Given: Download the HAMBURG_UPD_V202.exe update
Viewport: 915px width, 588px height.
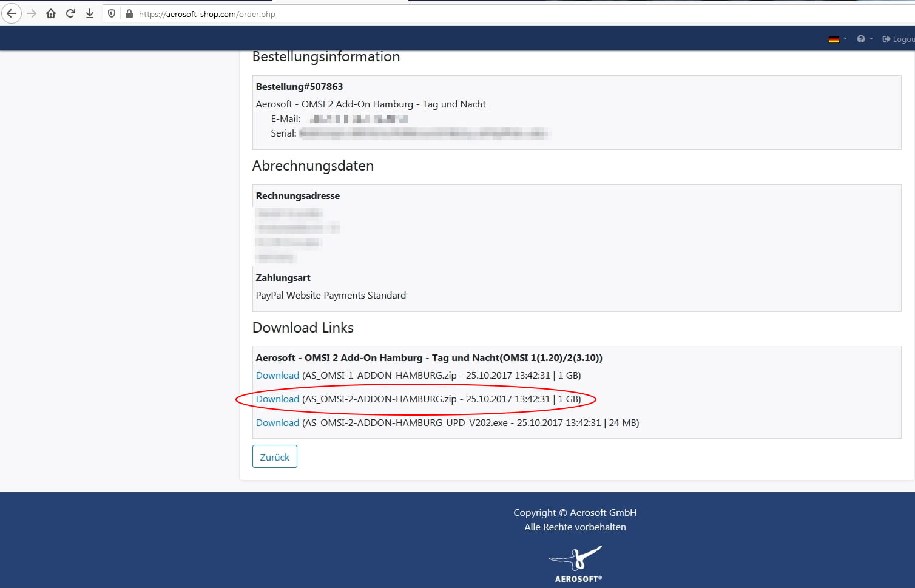Looking at the screenshot, I should click(x=277, y=422).
